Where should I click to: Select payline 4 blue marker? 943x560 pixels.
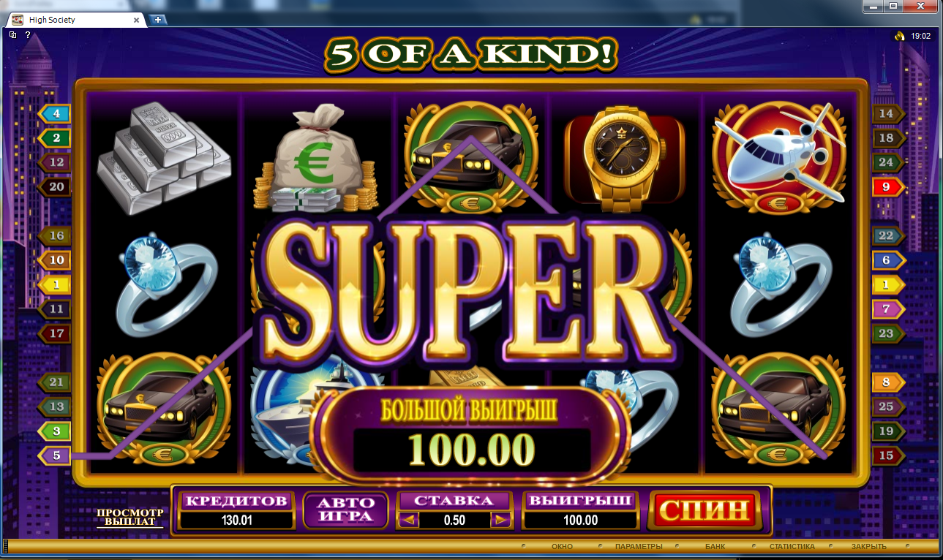click(55, 113)
